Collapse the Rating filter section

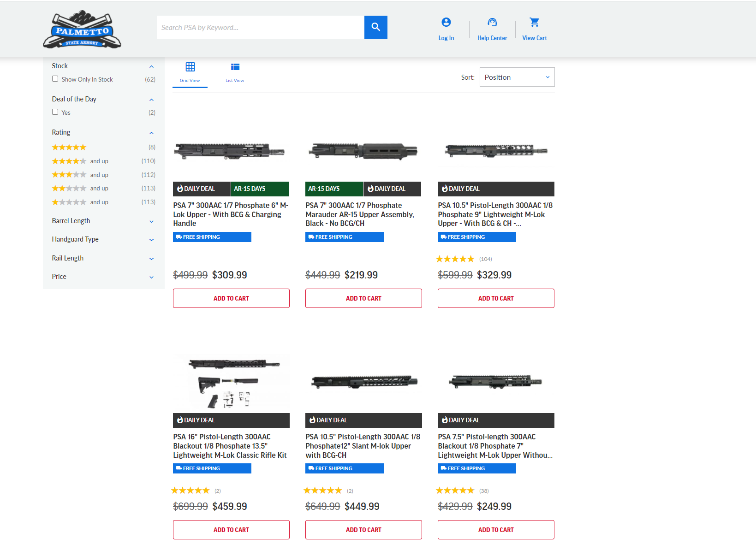tap(151, 133)
